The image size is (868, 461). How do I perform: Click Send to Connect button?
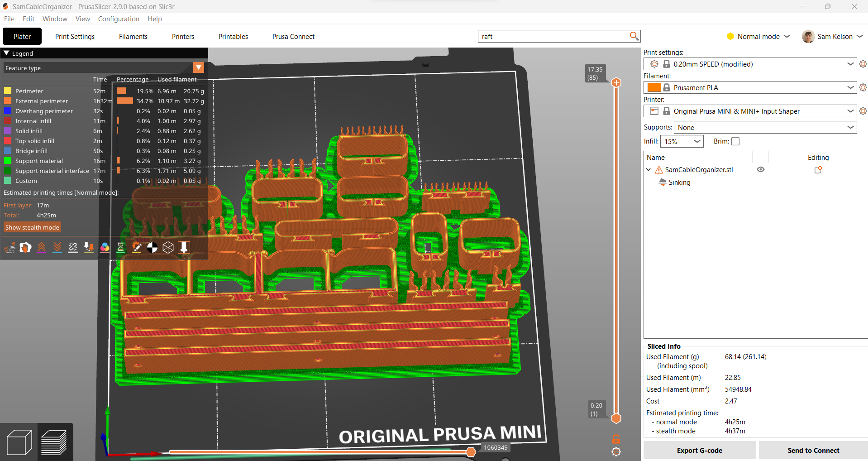click(813, 450)
